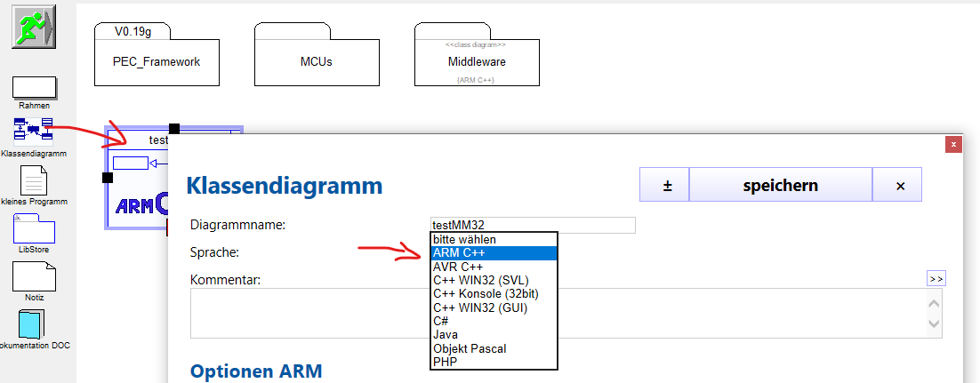Screen dimensions: 980x383
Task: Select the Klassendiagramm tool icon
Action: (34, 130)
